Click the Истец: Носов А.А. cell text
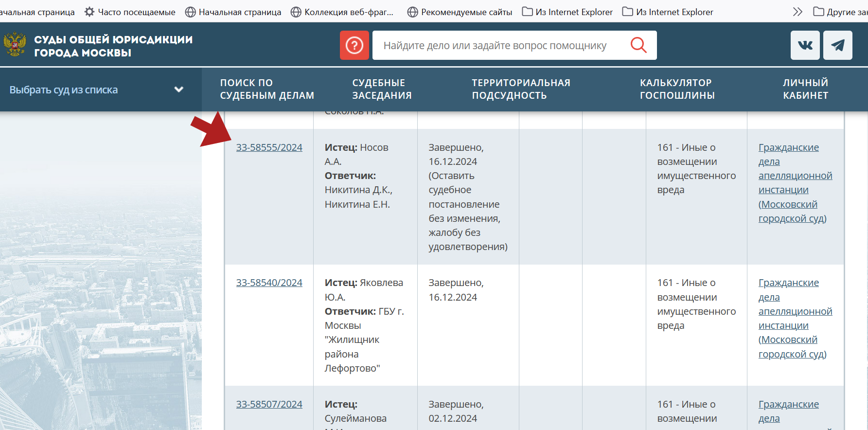 coord(356,154)
